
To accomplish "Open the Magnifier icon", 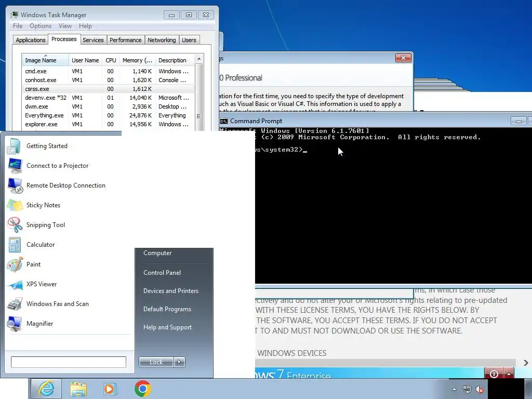I will tap(15, 324).
